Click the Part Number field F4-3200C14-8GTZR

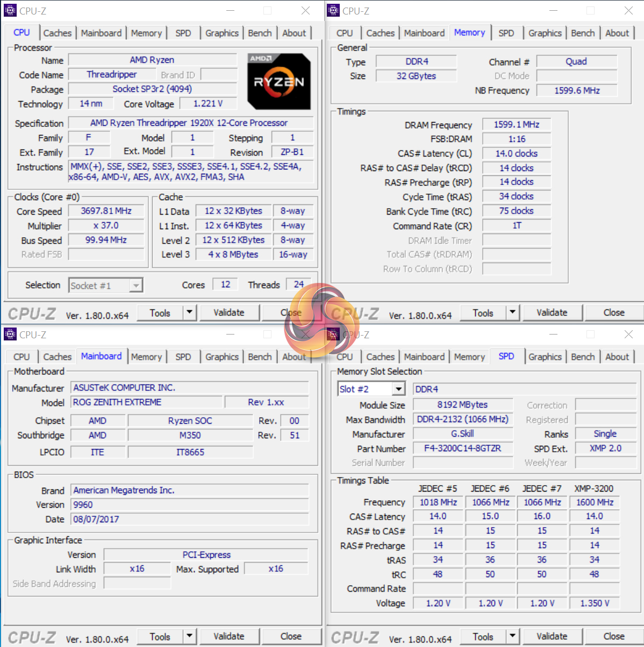(462, 448)
